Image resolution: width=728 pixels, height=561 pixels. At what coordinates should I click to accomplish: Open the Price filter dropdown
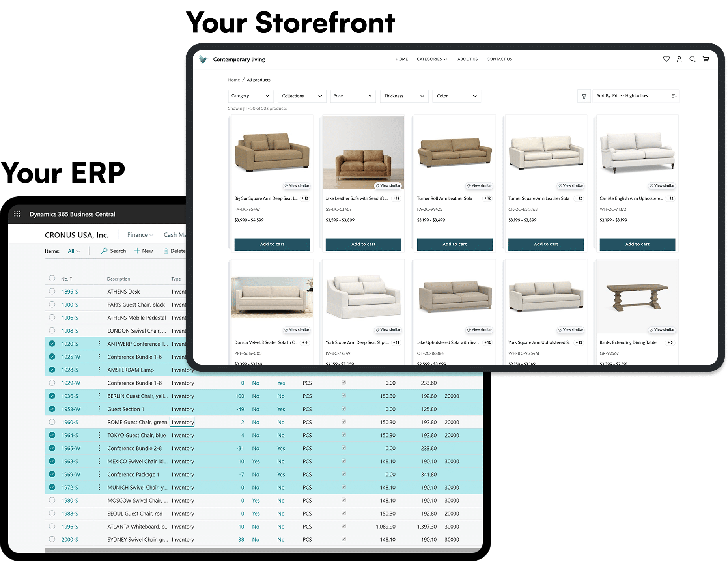353,96
